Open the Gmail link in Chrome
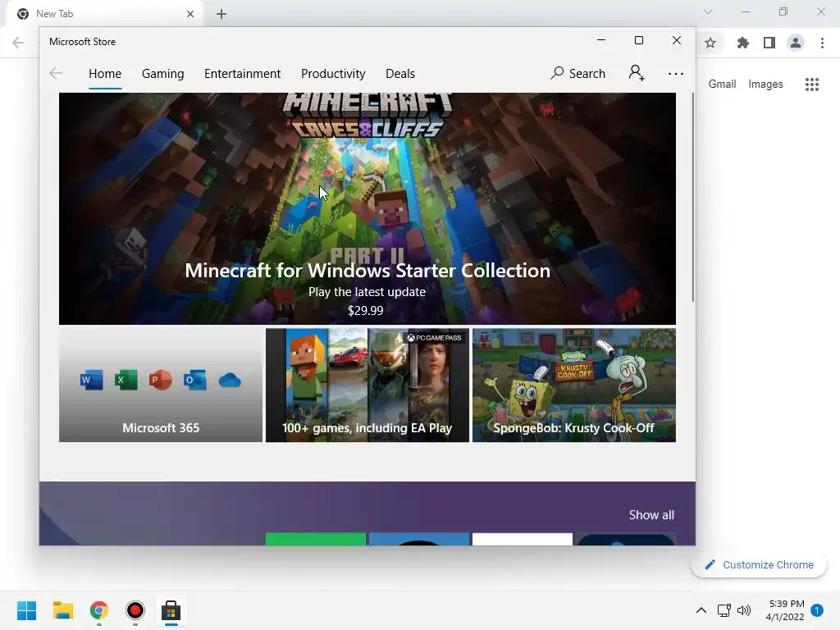The width and height of the screenshot is (840, 630). (722, 84)
